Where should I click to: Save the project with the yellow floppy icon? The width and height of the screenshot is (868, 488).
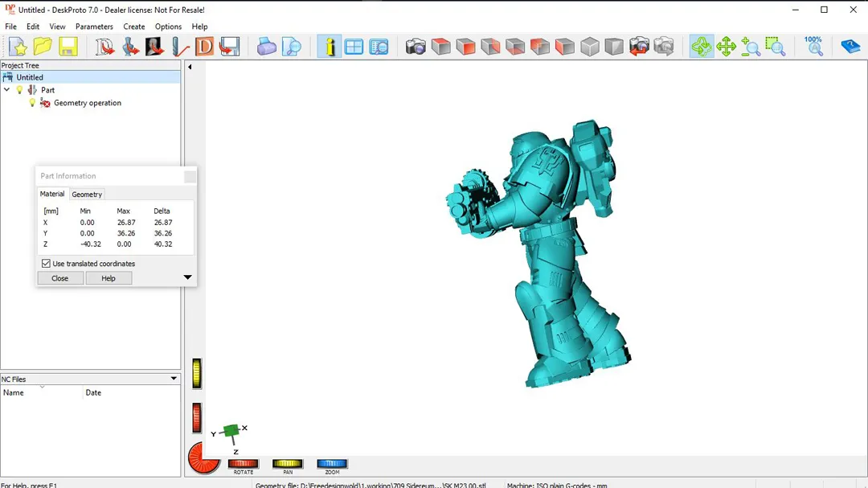pyautogui.click(x=68, y=47)
